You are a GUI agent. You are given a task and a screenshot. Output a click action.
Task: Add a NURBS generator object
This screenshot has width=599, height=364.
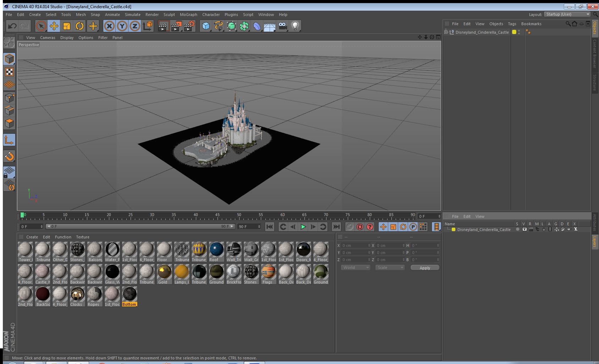pos(231,26)
